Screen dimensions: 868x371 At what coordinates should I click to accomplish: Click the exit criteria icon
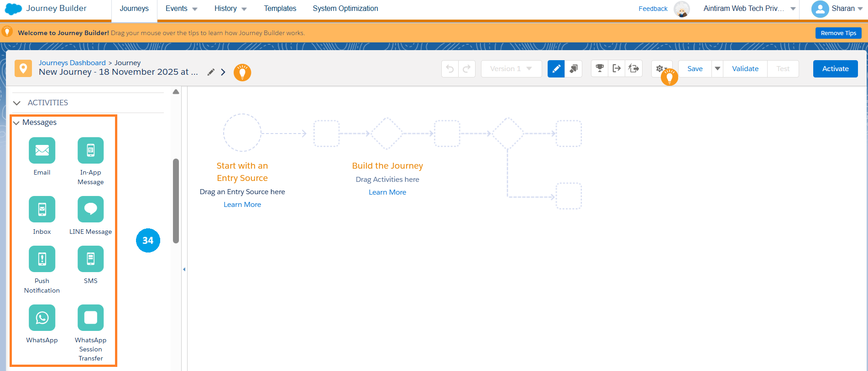pyautogui.click(x=617, y=69)
